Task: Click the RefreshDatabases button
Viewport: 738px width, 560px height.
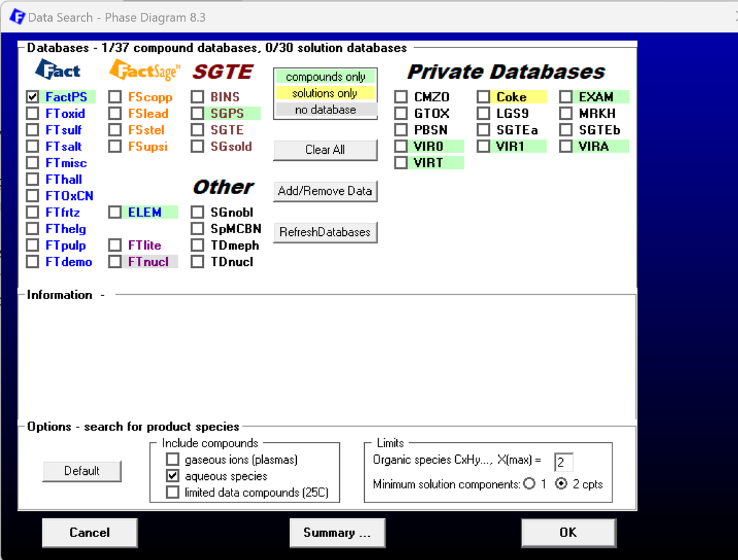Action: tap(325, 232)
